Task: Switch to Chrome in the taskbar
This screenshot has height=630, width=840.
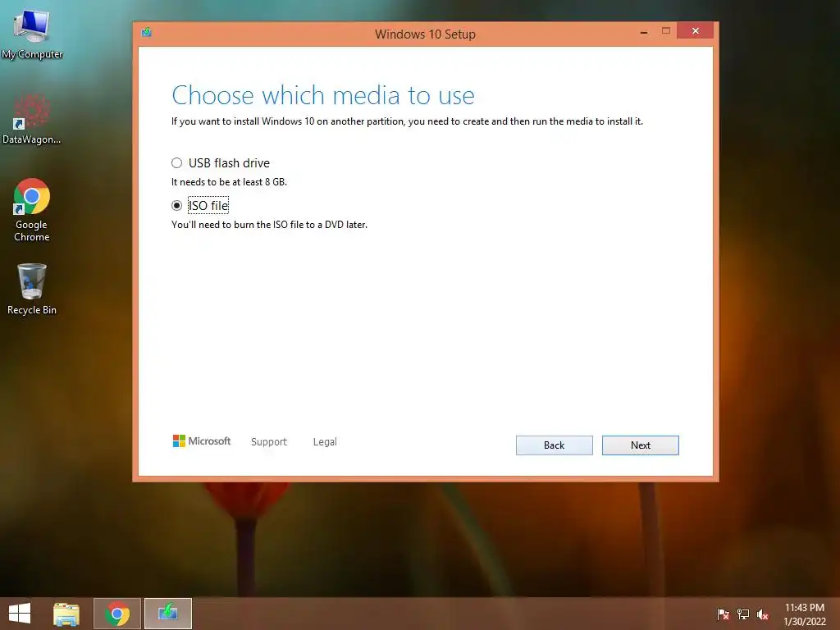Action: pyautogui.click(x=117, y=614)
